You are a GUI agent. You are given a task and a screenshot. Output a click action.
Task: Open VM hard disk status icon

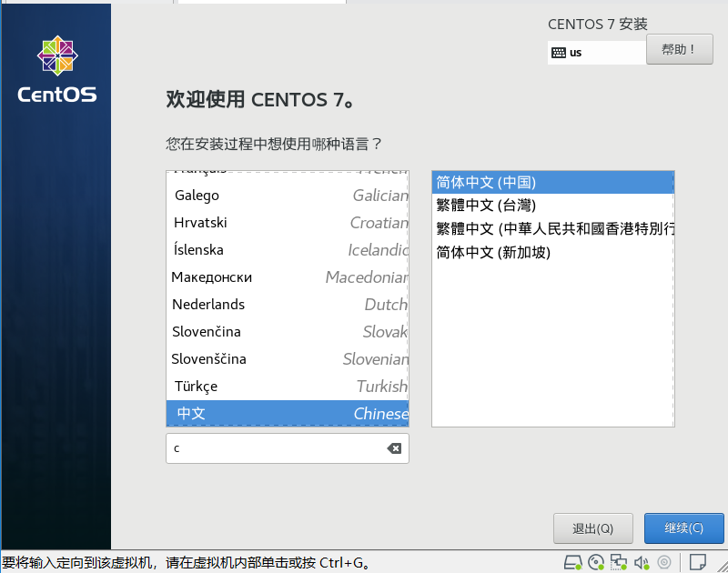[x=572, y=562]
